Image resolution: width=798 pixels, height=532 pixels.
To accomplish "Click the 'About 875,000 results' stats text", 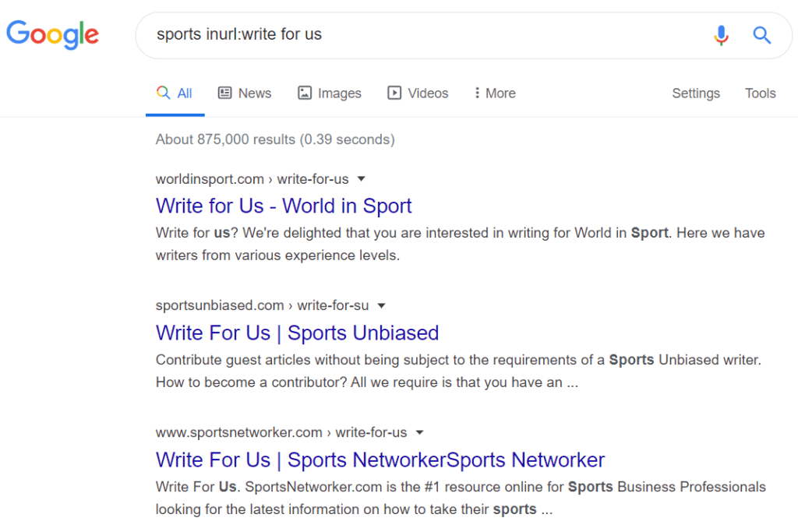I will tap(275, 139).
